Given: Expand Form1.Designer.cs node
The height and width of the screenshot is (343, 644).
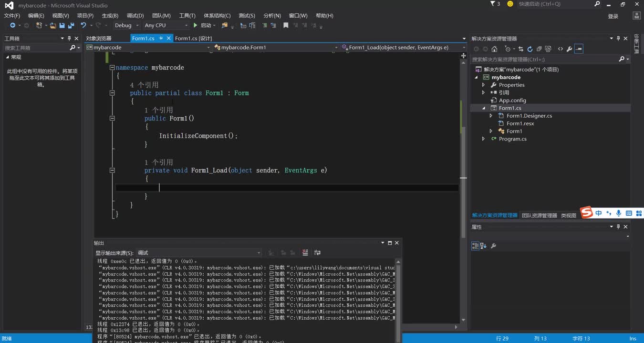Looking at the screenshot, I should click(x=491, y=116).
